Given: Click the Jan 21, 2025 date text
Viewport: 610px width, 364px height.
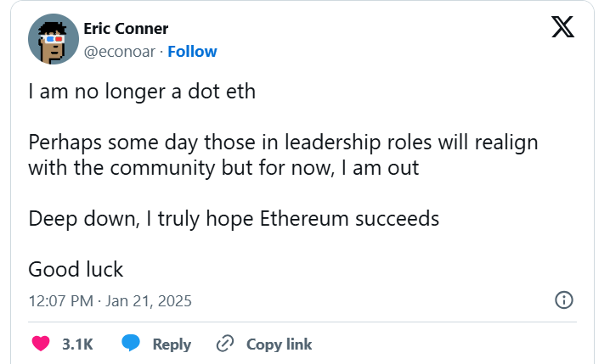Looking at the screenshot, I should [x=148, y=300].
